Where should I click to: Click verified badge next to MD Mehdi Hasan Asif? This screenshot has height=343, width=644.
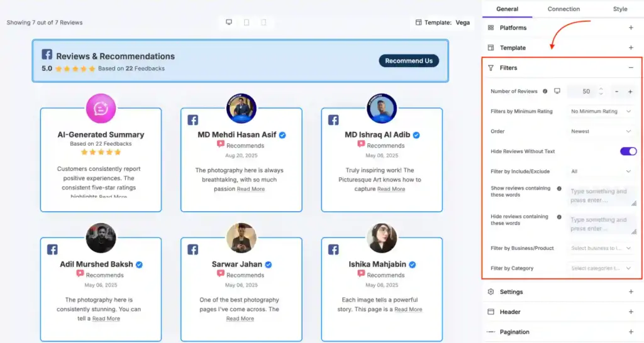pyautogui.click(x=282, y=135)
